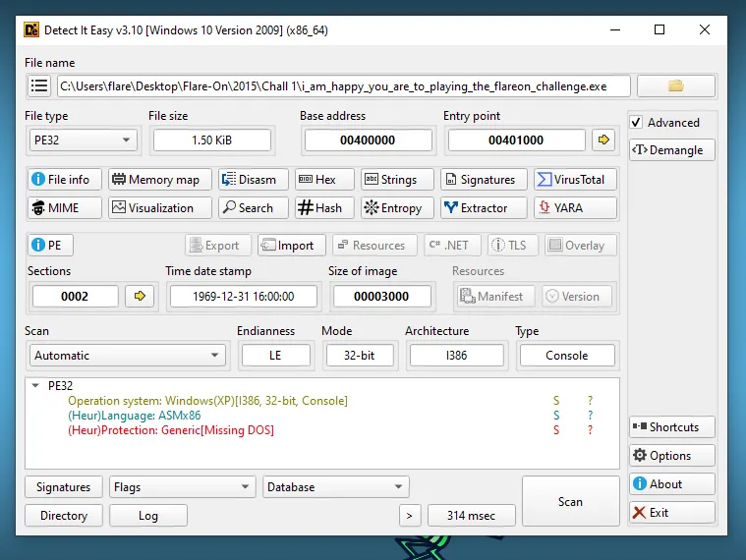Screen dimensions: 746x560
Task: Click the Shortcuts button
Action: pos(672,427)
